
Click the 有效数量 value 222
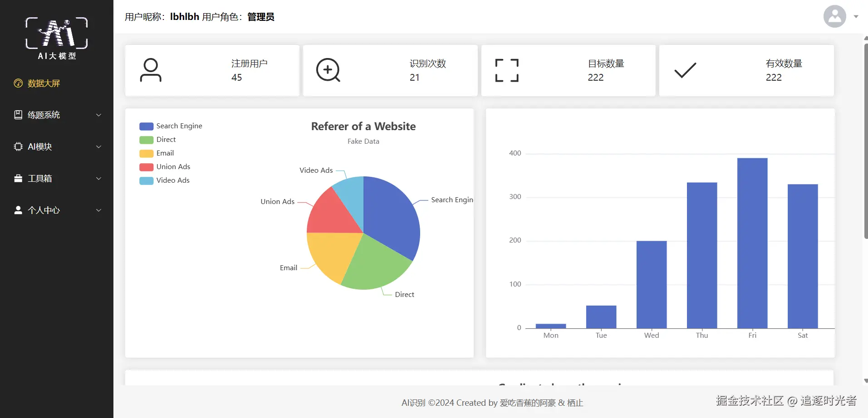774,78
